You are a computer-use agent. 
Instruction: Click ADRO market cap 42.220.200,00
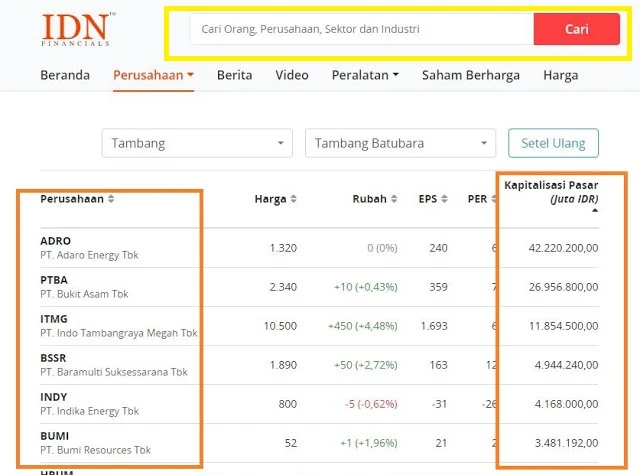[x=564, y=248]
